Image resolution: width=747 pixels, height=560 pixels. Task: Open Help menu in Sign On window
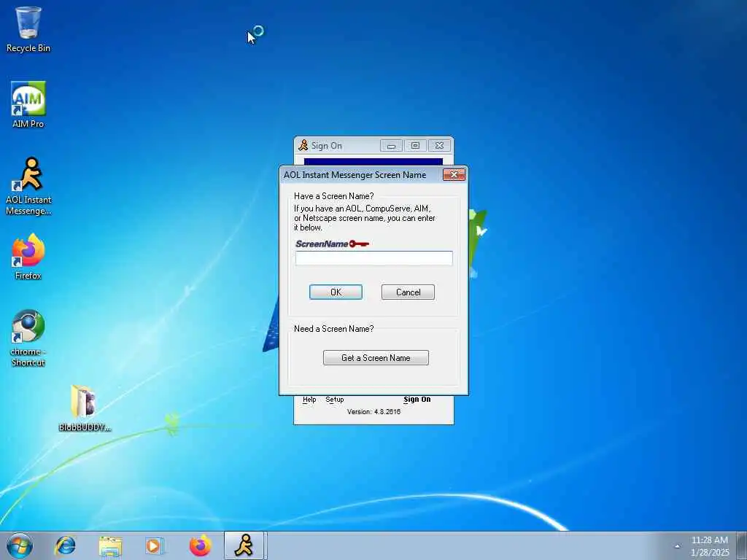(309, 400)
